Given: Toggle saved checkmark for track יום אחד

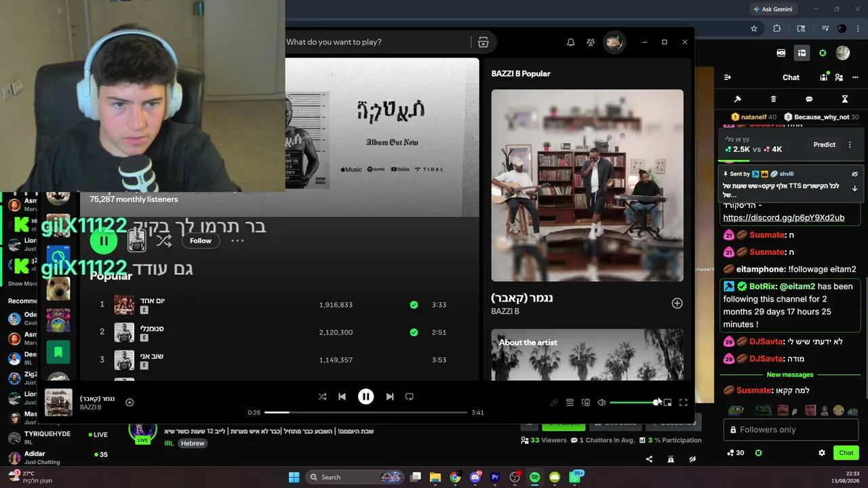Looking at the screenshot, I should (x=414, y=305).
